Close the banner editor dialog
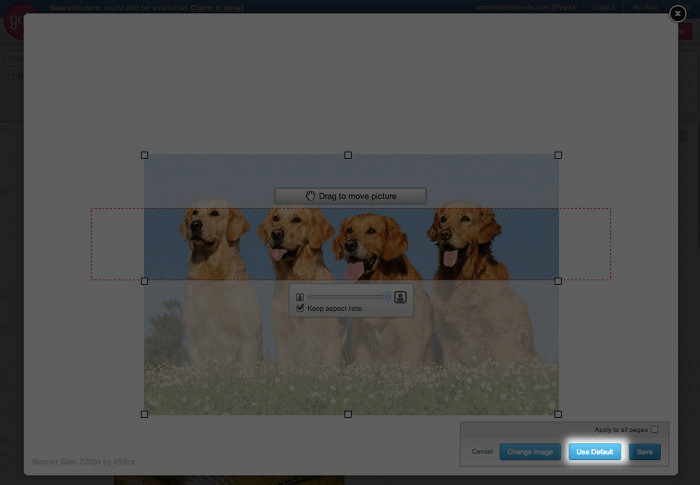 (677, 14)
